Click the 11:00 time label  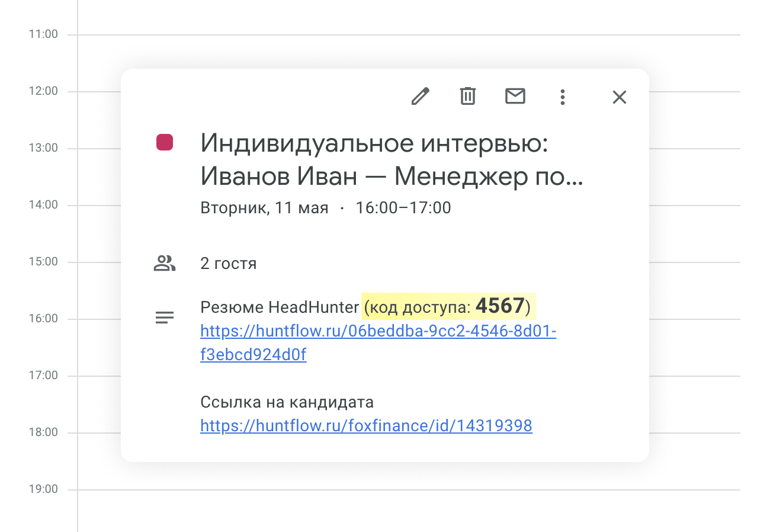point(43,34)
